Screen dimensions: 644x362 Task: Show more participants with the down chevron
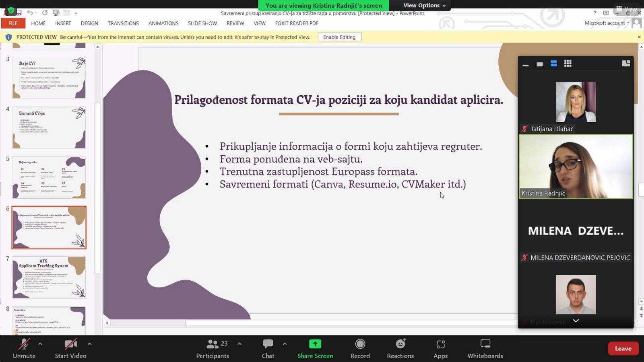coord(576,321)
